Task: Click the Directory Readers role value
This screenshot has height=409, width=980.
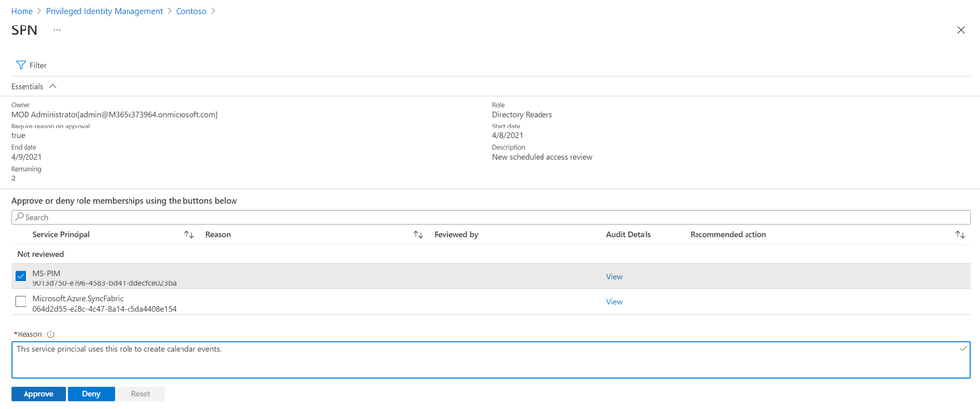Action: pyautogui.click(x=522, y=115)
